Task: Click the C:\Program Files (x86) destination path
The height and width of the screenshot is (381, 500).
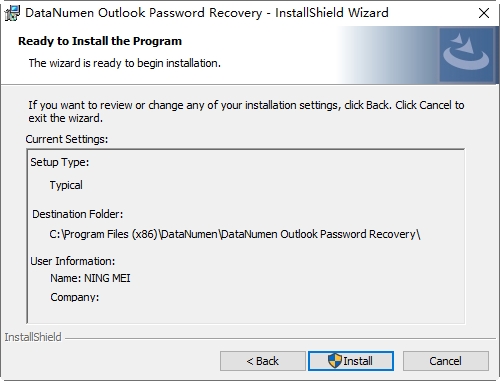Action: [235, 234]
